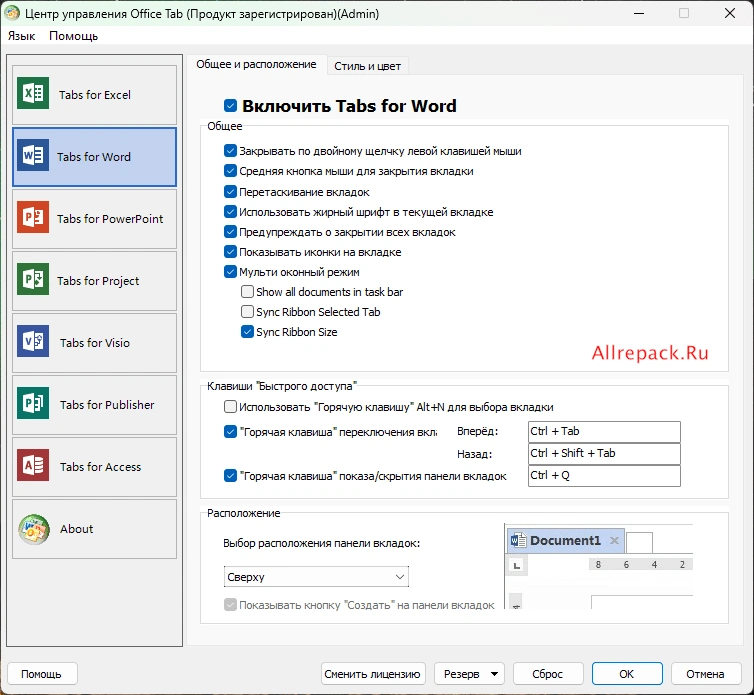This screenshot has height=695, width=754.
Task: Select Tabs for Access section
Action: [94, 467]
